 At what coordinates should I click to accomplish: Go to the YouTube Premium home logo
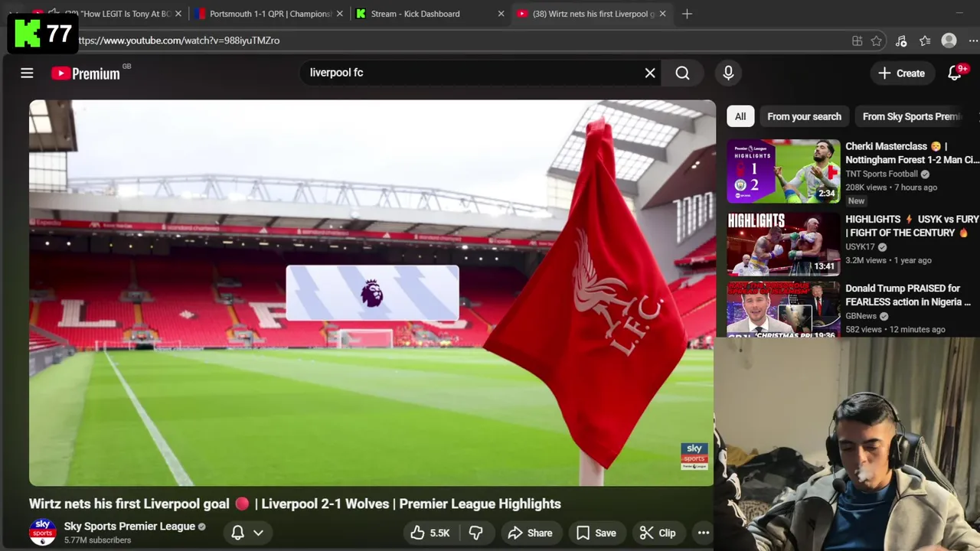coord(86,73)
